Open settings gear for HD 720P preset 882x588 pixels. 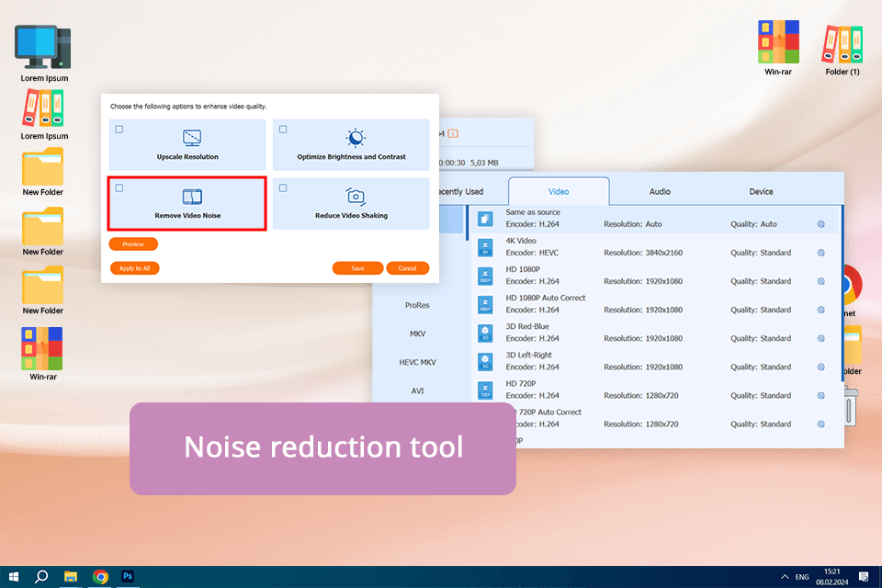point(820,396)
